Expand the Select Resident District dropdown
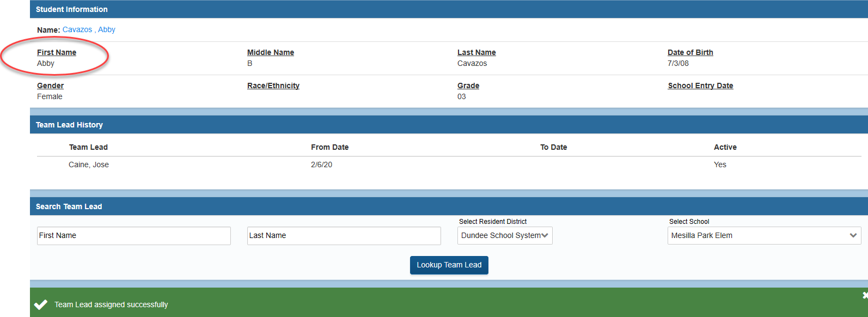 pyautogui.click(x=504, y=235)
